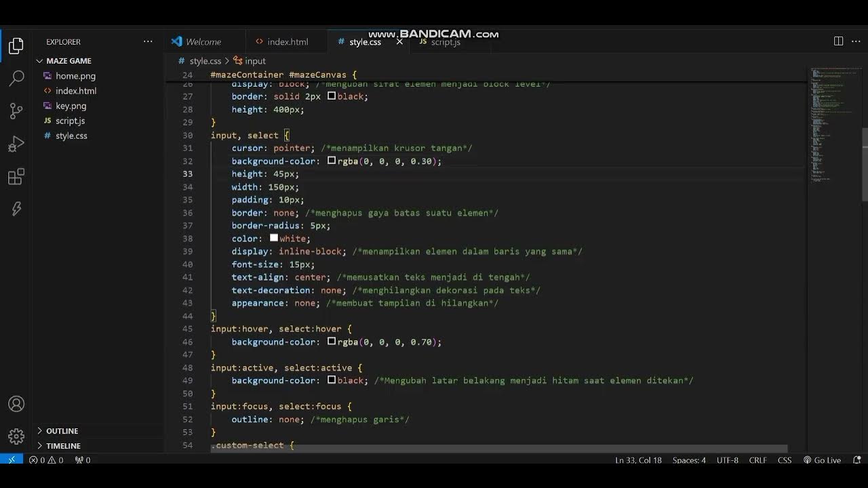Click line number 33 in gutter
The width and height of the screenshot is (868, 488).
click(x=188, y=174)
